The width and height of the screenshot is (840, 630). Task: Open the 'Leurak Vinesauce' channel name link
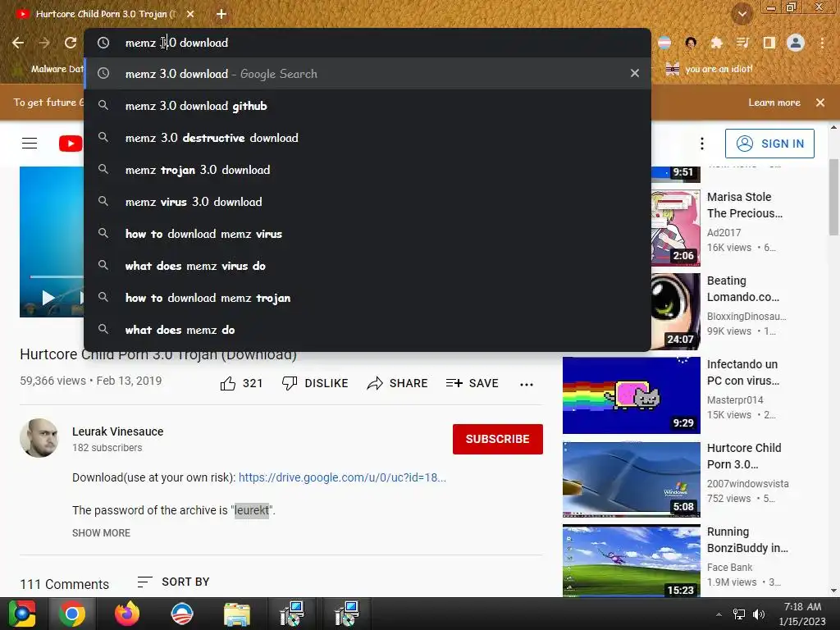coord(118,431)
